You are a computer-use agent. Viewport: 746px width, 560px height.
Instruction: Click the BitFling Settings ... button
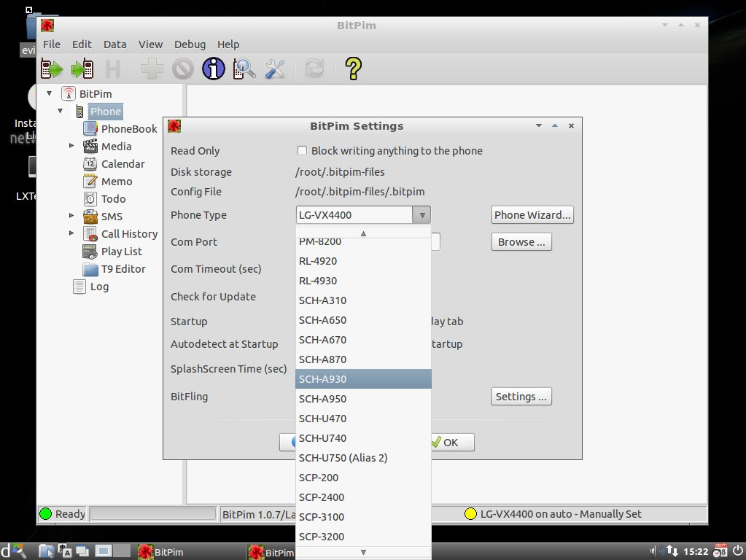(521, 397)
